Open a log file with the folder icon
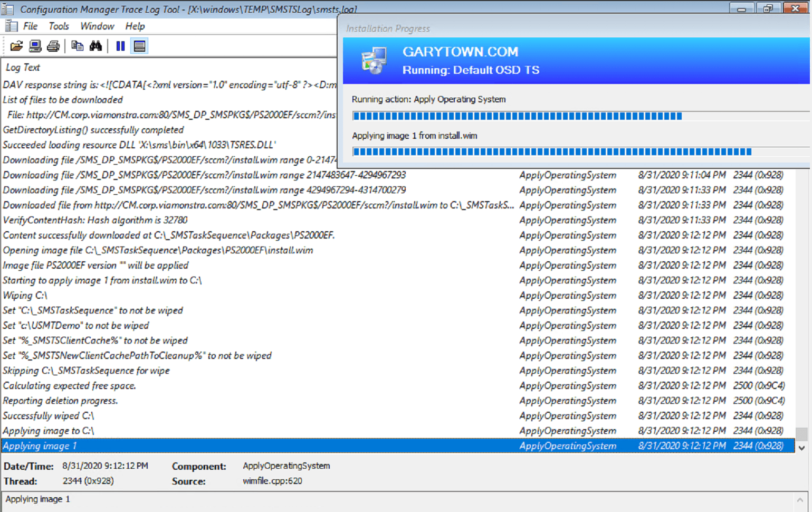 (x=16, y=46)
